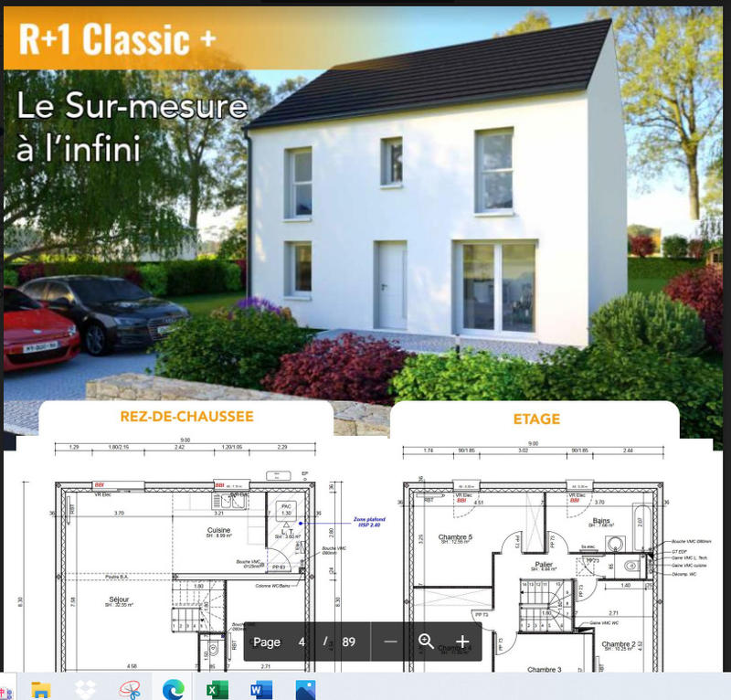
Task: Select the REZ-DE-CHAUSSEE floor plan heading
Action: coord(186,417)
